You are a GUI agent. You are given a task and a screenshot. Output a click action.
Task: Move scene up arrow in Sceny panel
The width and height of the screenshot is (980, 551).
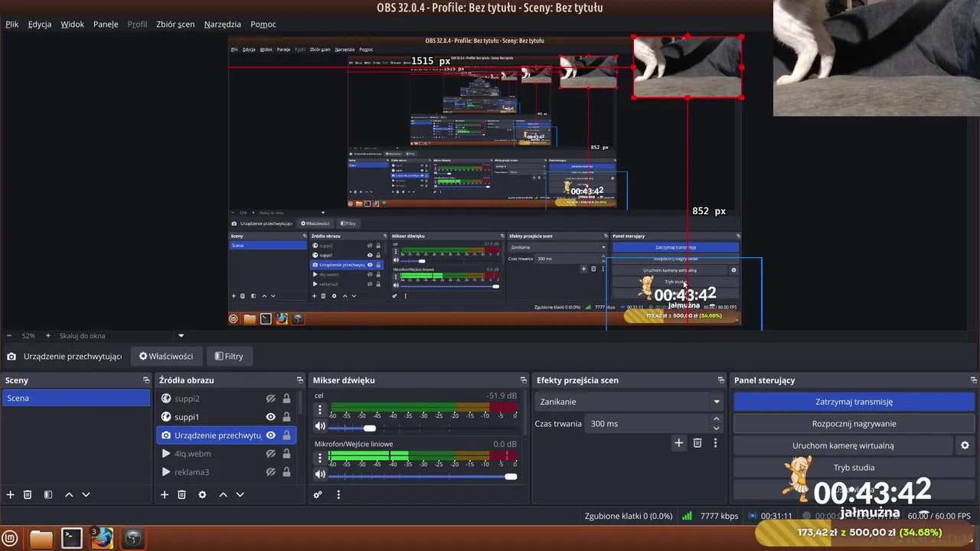(x=69, y=494)
